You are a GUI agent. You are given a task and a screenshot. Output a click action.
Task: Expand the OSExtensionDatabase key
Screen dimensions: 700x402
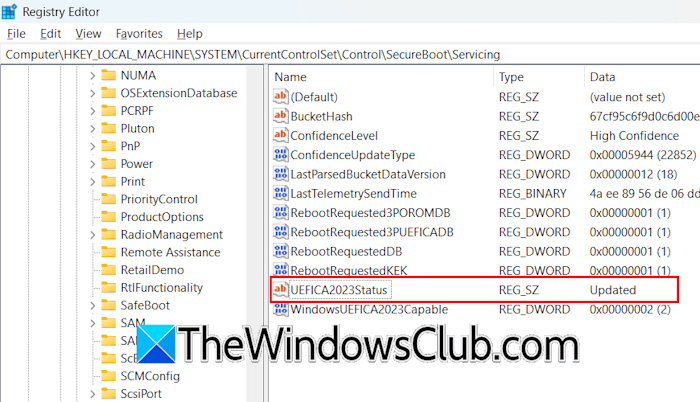(92, 93)
